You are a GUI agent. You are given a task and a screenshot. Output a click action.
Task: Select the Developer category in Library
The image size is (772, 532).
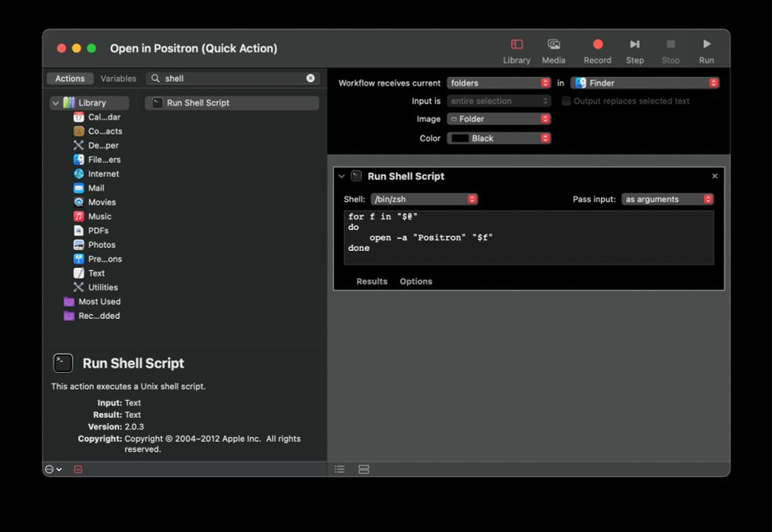pos(96,145)
